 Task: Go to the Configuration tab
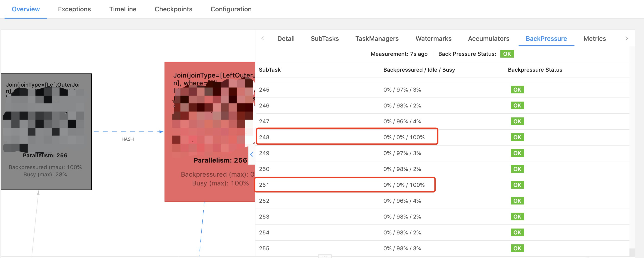click(x=231, y=9)
